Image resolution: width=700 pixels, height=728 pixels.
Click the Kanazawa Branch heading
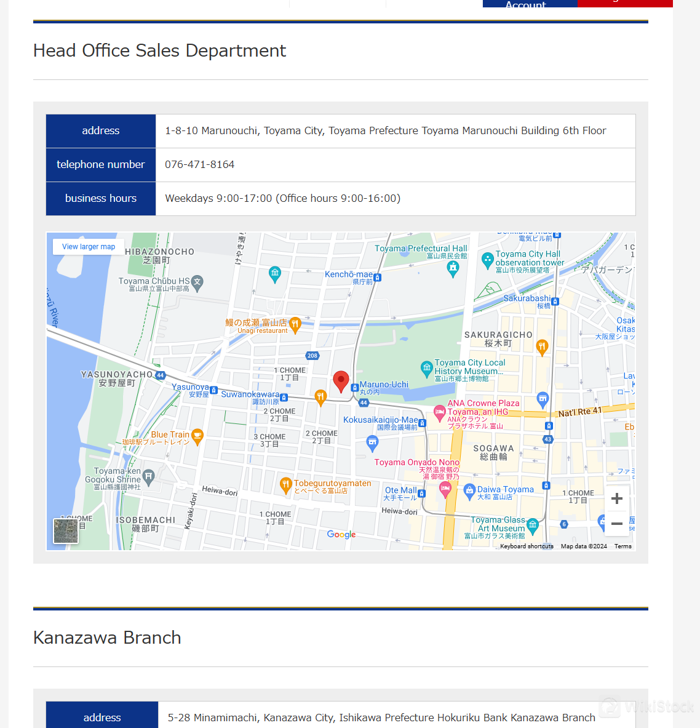coord(107,638)
